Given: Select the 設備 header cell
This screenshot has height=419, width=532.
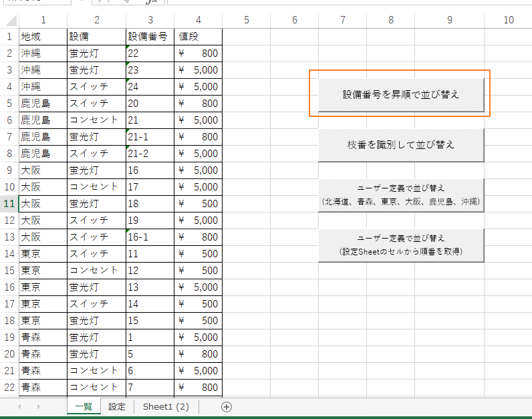Looking at the screenshot, I should 97,37.
